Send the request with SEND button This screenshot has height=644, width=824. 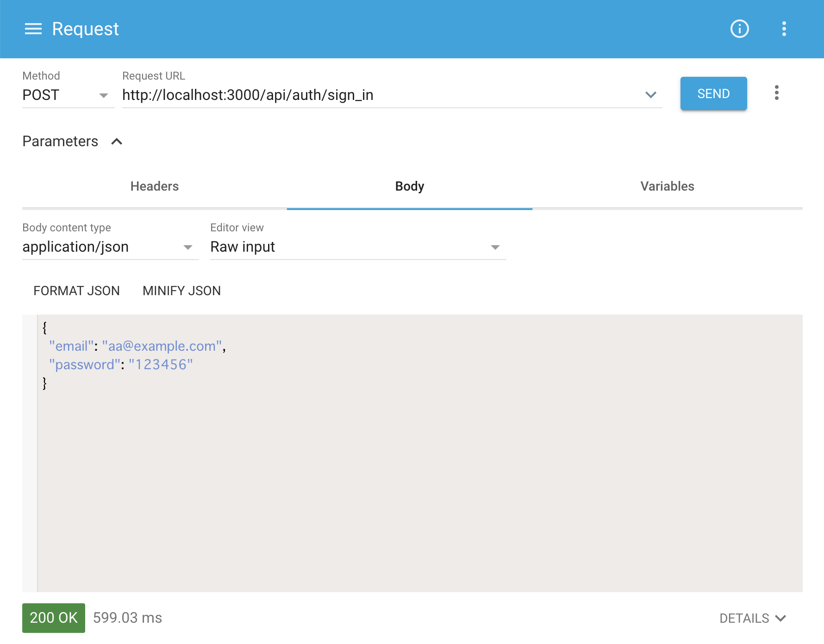[713, 94]
